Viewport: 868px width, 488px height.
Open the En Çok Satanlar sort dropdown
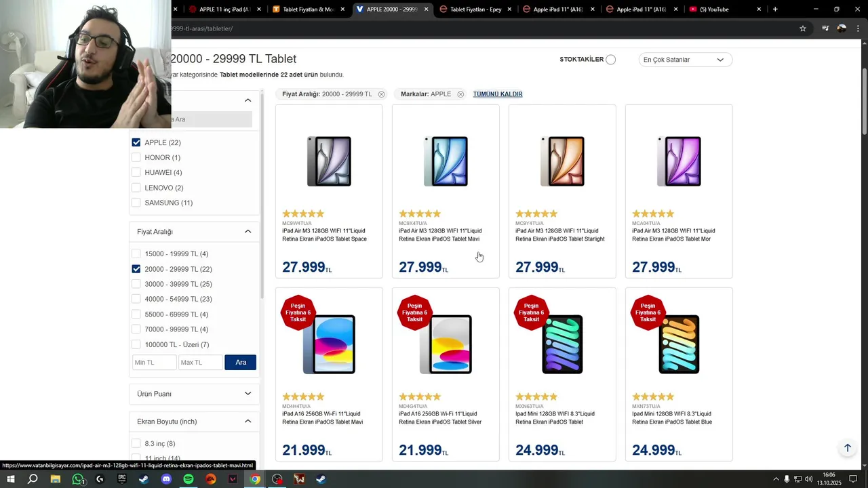pos(685,60)
